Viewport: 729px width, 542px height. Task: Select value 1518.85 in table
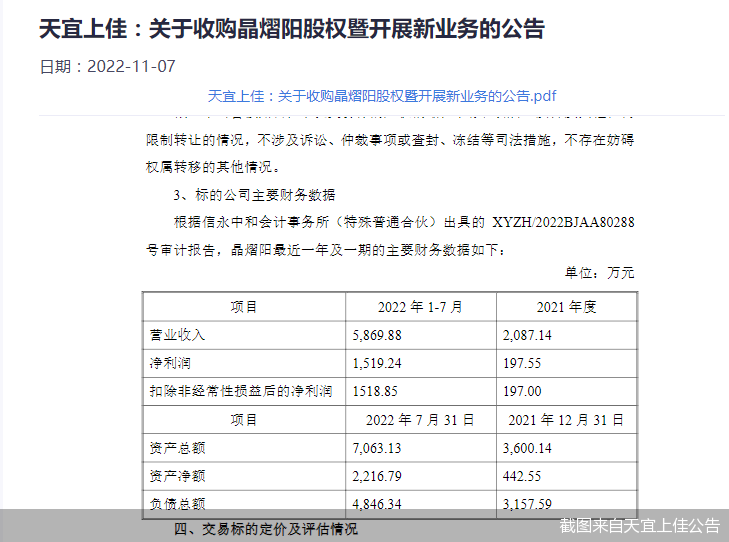coord(375,391)
